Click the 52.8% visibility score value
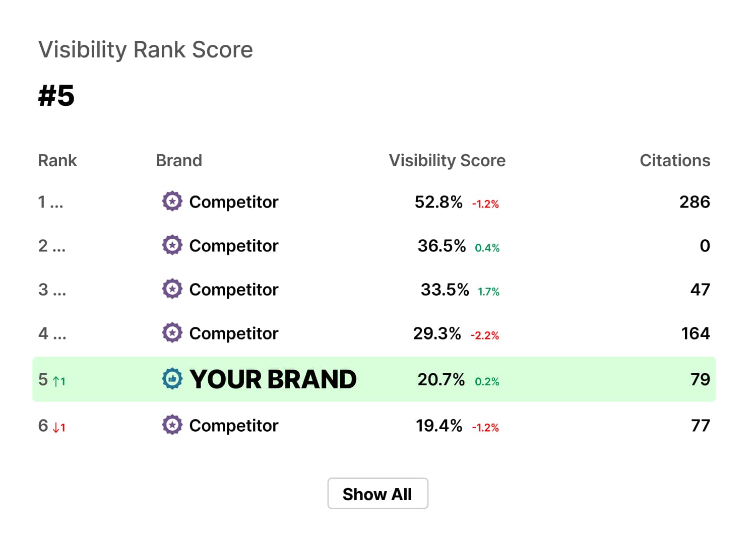756x547 pixels. (x=438, y=201)
